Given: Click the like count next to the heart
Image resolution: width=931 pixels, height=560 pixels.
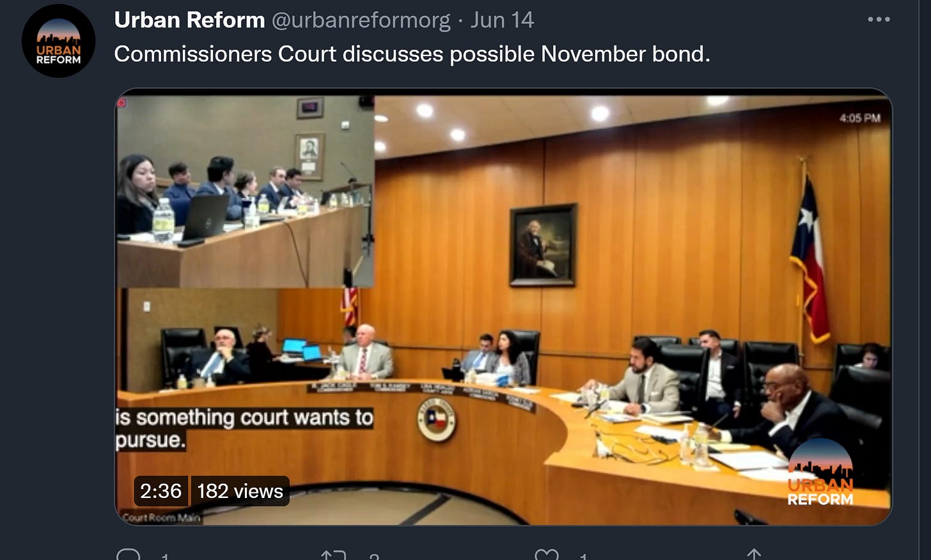Looking at the screenshot, I should 584,557.
